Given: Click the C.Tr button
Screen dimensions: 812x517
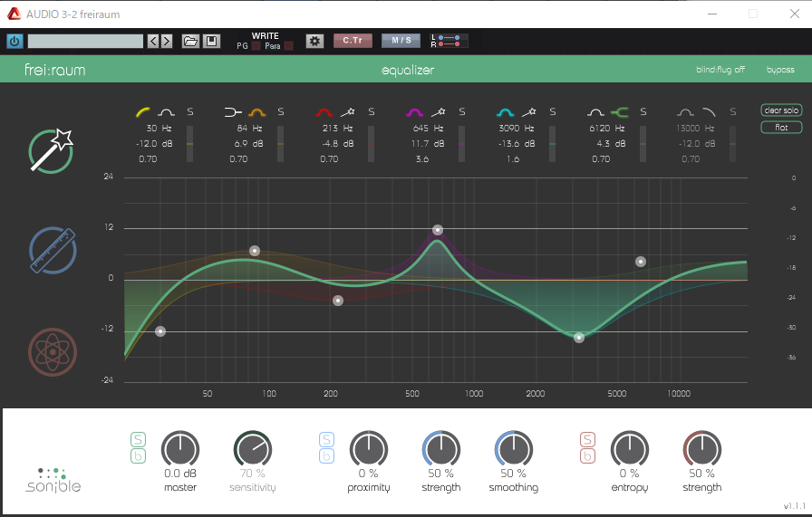Looking at the screenshot, I should pyautogui.click(x=353, y=41).
